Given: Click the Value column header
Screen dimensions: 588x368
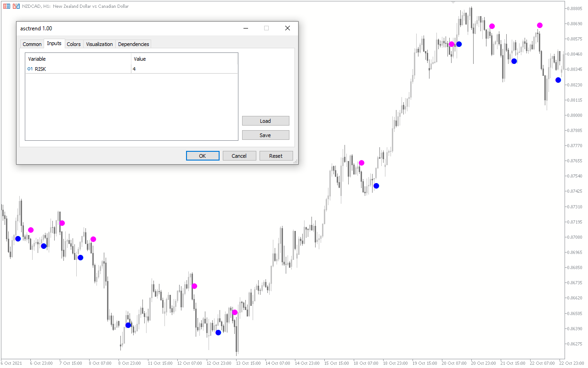Looking at the screenshot, I should click(x=184, y=59).
